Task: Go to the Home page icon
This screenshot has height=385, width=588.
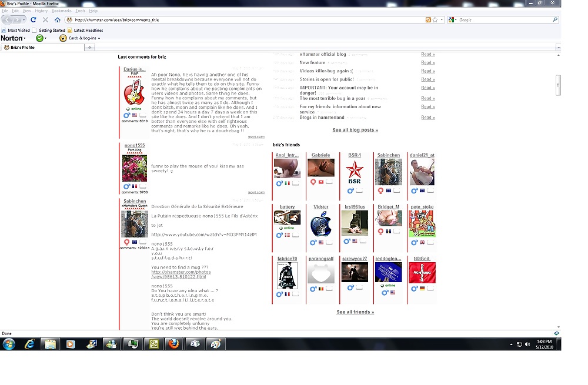Action: pyautogui.click(x=57, y=20)
